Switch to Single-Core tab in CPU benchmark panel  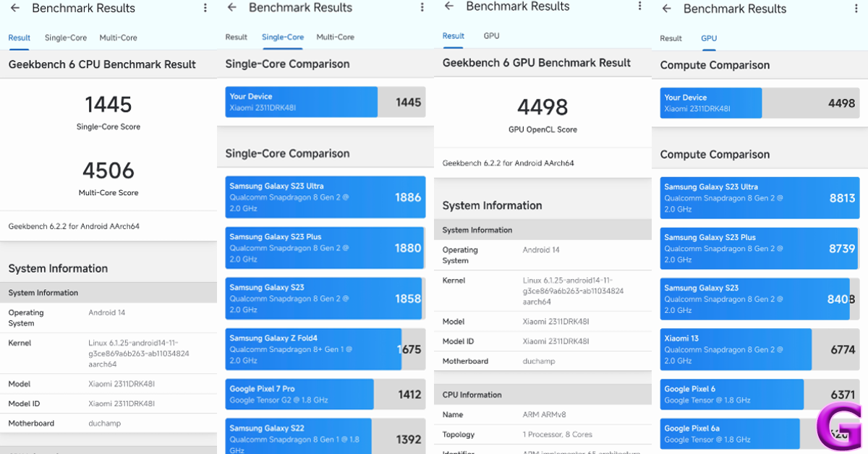pos(66,38)
